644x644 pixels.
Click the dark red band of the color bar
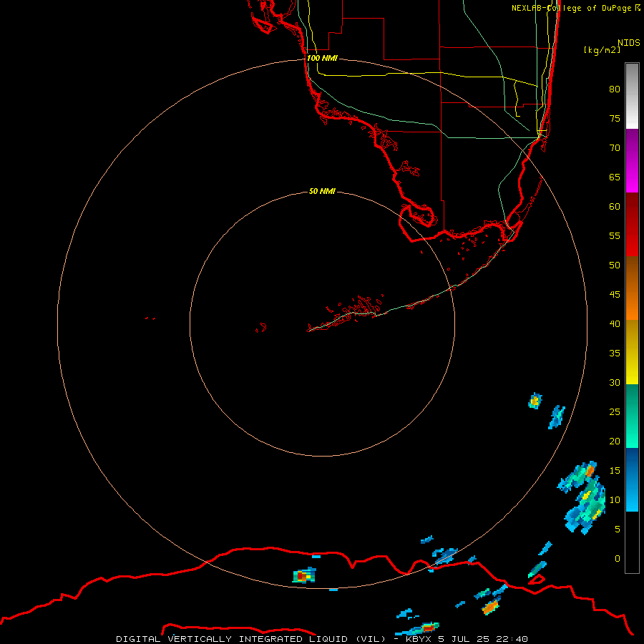[x=632, y=224]
